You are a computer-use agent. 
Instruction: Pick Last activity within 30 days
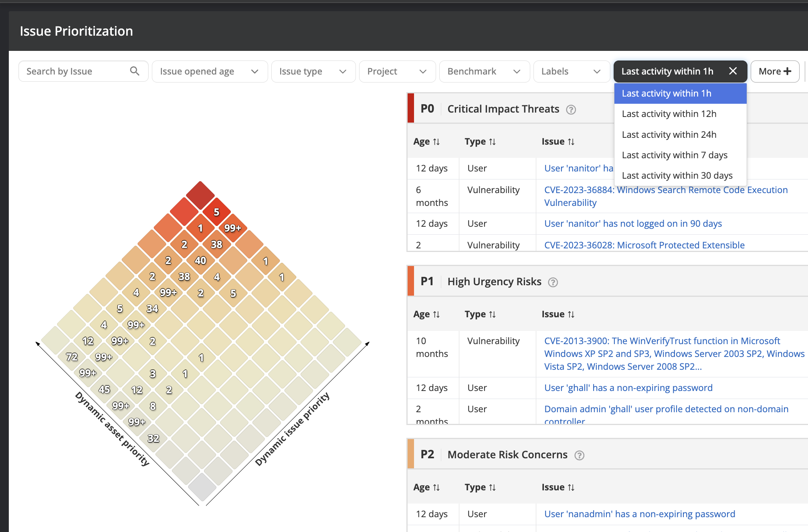click(677, 175)
